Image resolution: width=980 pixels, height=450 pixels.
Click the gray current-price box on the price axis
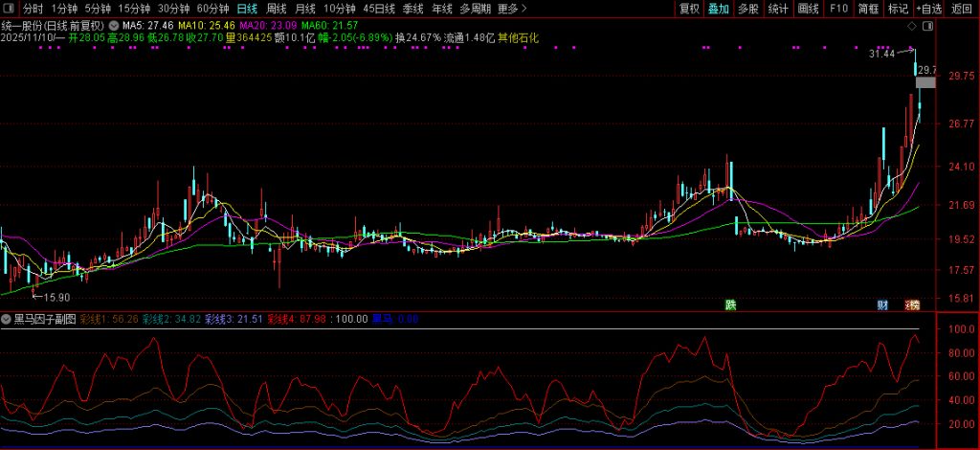coord(925,82)
